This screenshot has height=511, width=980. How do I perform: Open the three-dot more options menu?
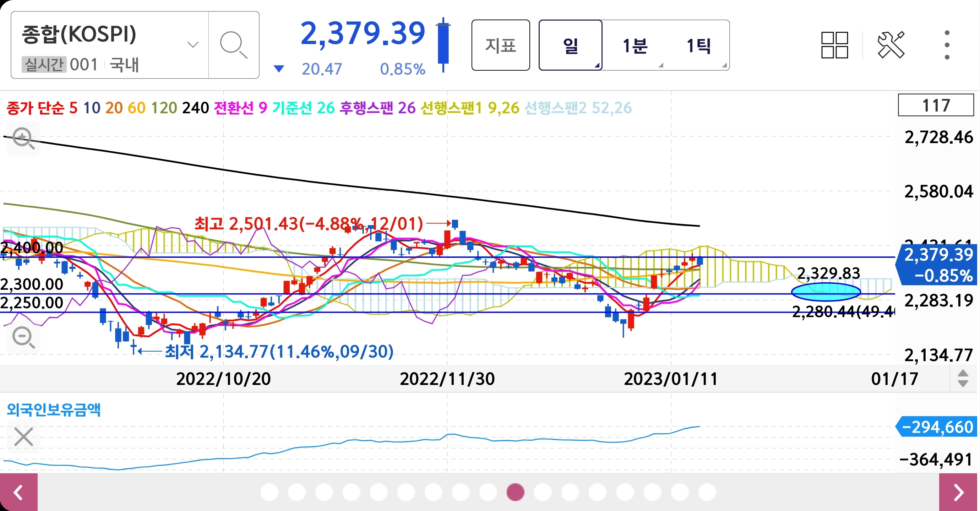[x=947, y=45]
